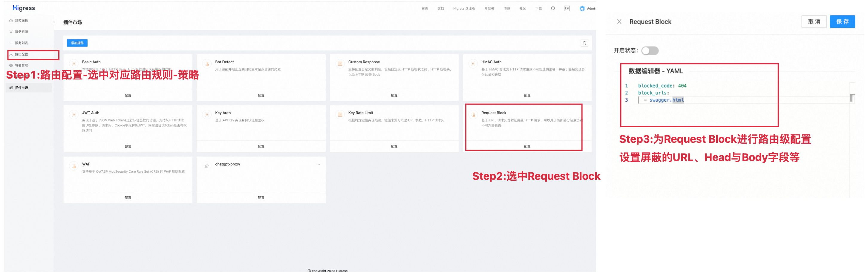868x273 pixels.
Task: Open the 博客 top navigation link
Action: pyautogui.click(x=507, y=8)
